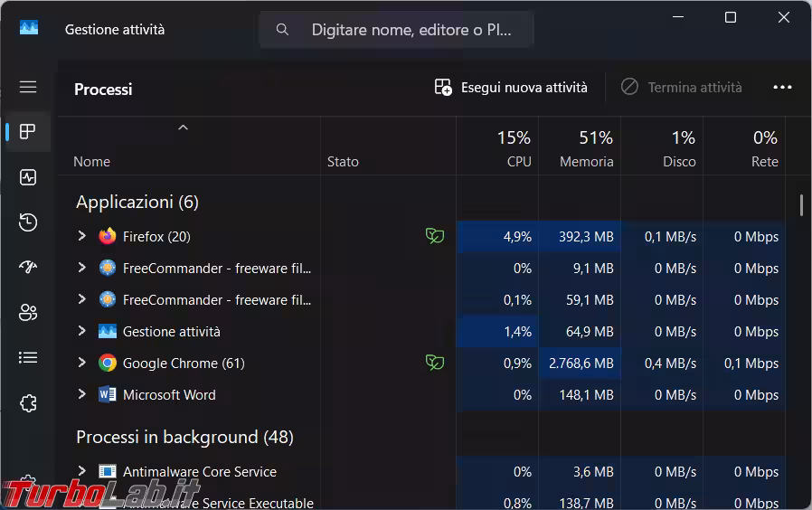Open the Details page from sidebar
Image resolution: width=812 pixels, height=510 pixels.
point(28,358)
